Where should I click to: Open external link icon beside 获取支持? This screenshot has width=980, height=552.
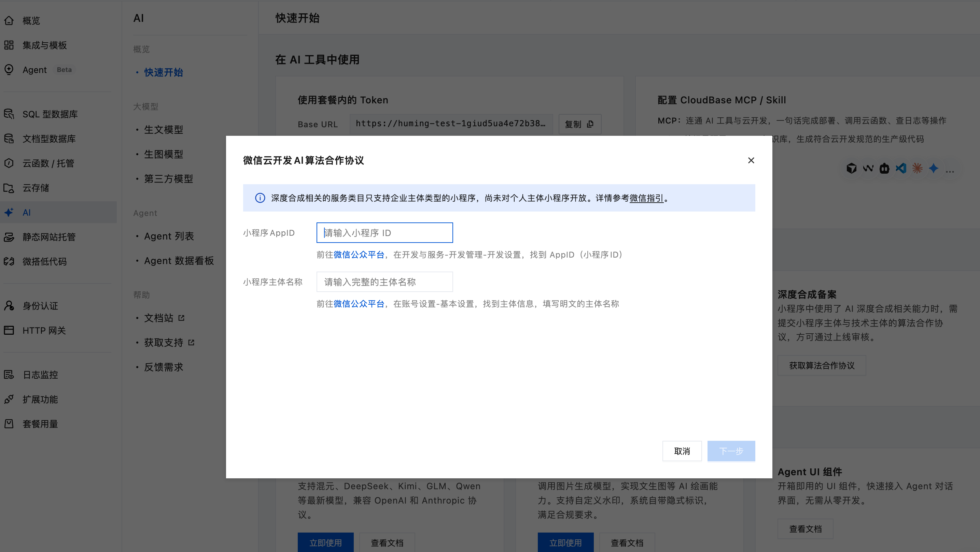point(191,343)
